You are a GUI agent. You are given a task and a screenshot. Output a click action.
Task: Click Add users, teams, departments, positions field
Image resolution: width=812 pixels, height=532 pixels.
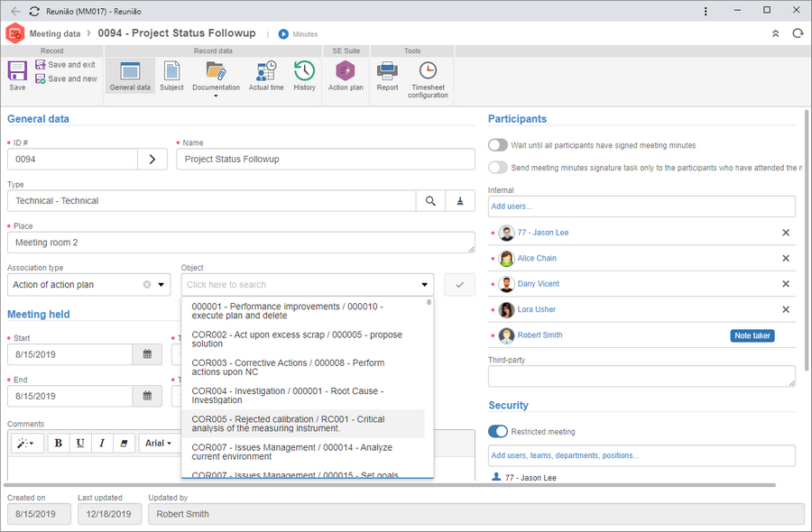[641, 456]
